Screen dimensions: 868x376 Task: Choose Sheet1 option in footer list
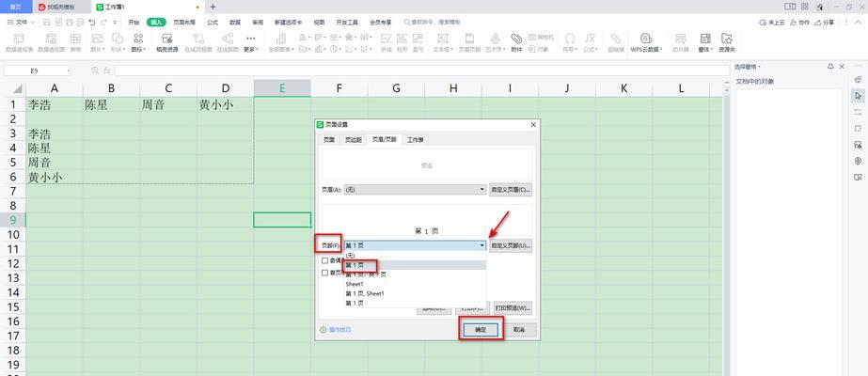coord(415,284)
